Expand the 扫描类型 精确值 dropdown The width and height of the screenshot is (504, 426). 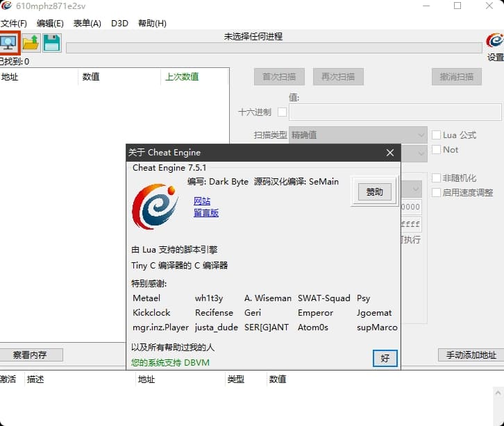click(x=358, y=135)
